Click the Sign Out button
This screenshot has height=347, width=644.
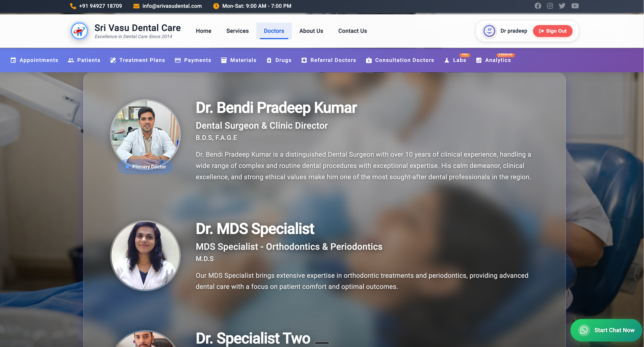tap(552, 31)
